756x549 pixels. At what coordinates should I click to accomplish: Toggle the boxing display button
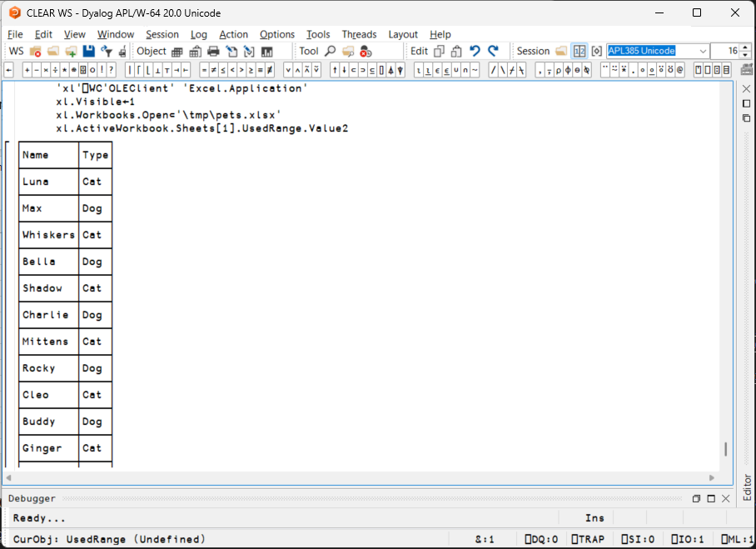(x=597, y=51)
